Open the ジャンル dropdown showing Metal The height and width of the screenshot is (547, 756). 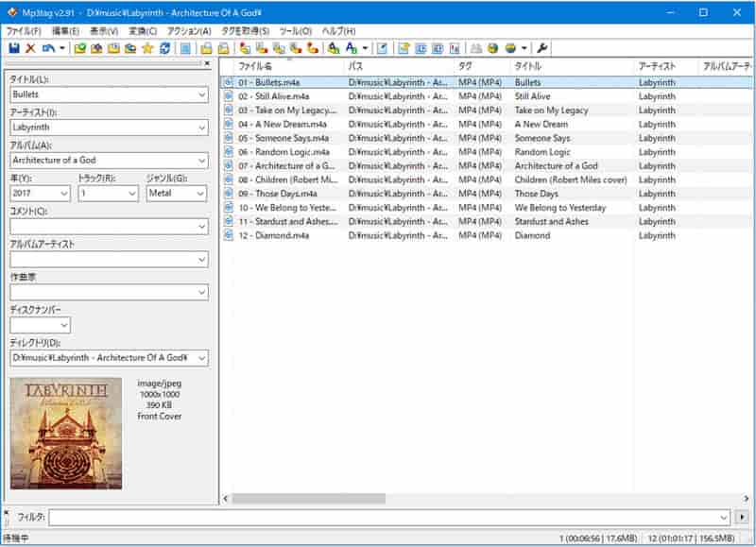pos(201,193)
